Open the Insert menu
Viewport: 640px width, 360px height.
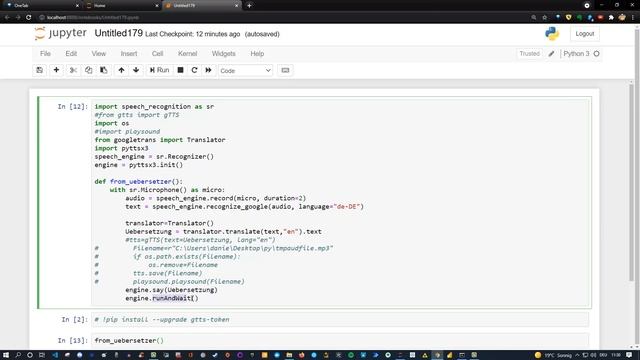129,53
